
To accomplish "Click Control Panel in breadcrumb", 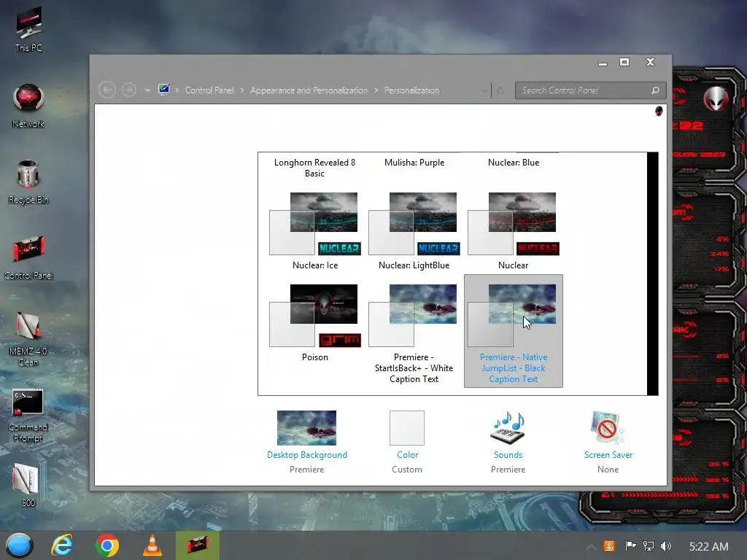I will (x=209, y=90).
